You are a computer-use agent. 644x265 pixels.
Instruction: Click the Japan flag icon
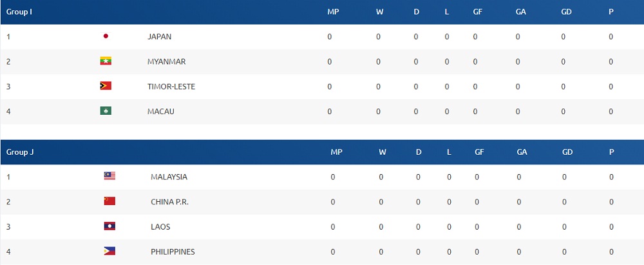(106, 37)
